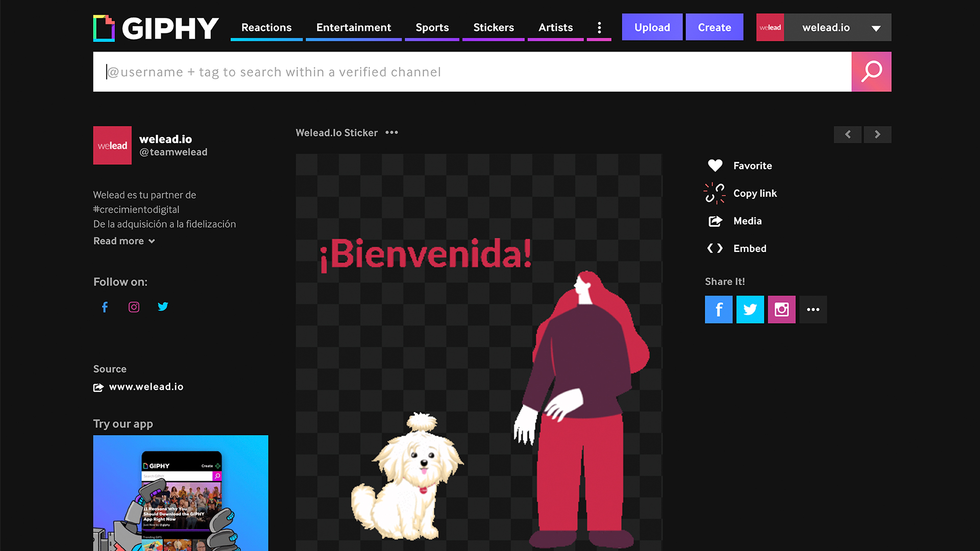
Task: Click the #crecimientodigital hashtag text
Action: [x=136, y=210]
